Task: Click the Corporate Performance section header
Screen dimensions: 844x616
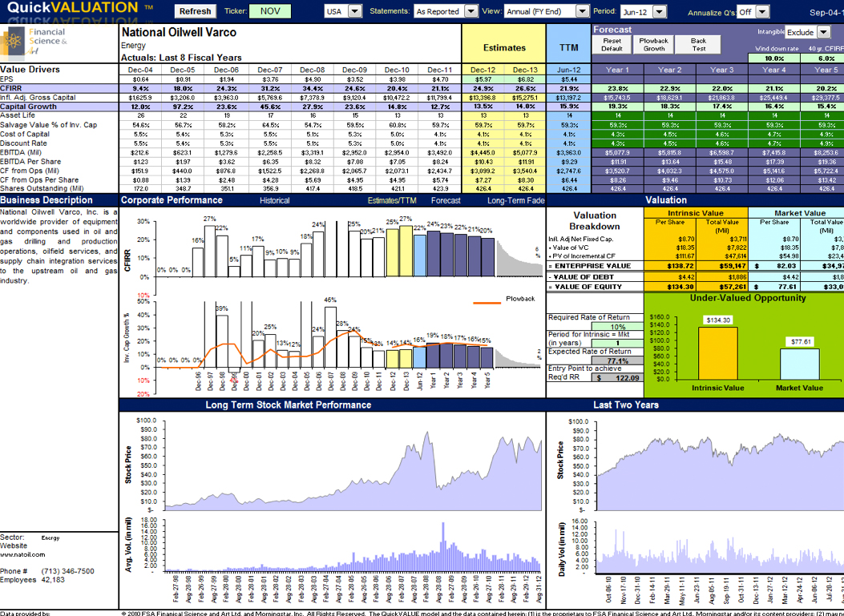Action: (x=172, y=200)
